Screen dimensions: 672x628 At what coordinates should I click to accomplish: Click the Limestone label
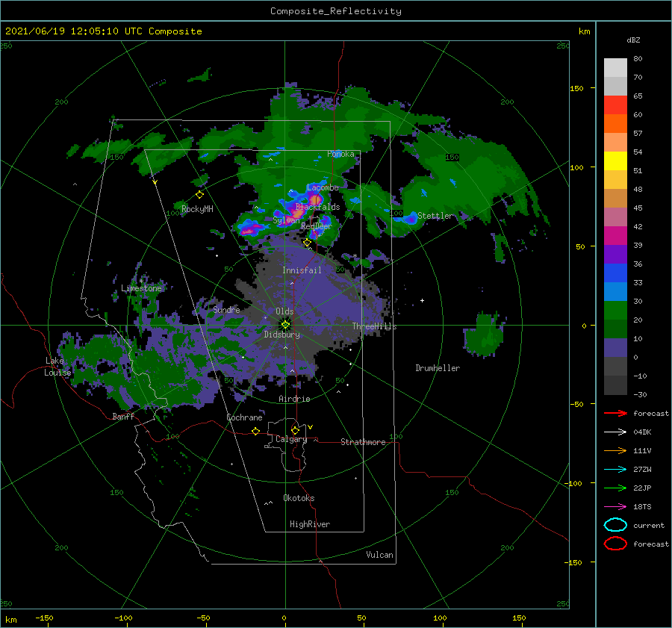pyautogui.click(x=141, y=288)
